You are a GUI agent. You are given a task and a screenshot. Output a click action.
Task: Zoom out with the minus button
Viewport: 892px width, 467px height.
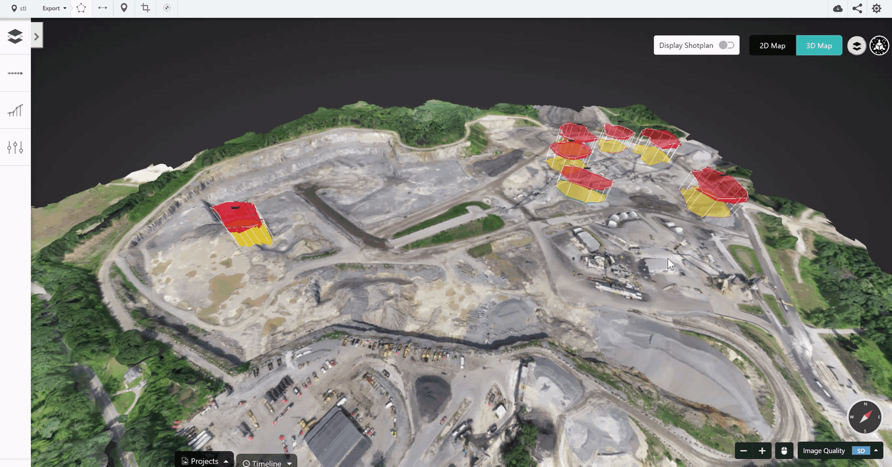pos(743,451)
